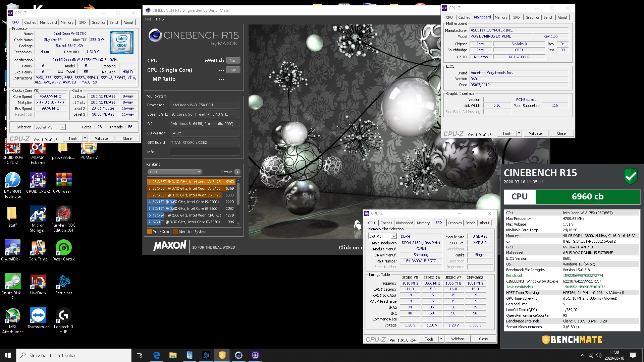Open CrystalDiskMark 7 desktop shortcut

point(13,286)
